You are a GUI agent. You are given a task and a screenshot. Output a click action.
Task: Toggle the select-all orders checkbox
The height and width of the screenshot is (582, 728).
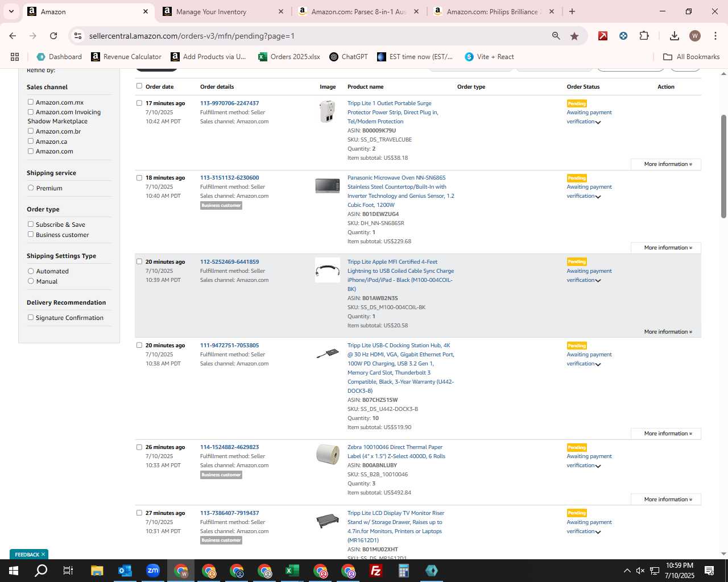(x=139, y=86)
